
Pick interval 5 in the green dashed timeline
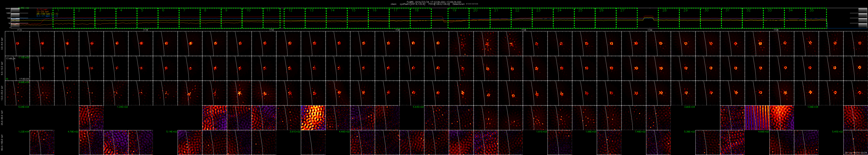click(x=148, y=18)
